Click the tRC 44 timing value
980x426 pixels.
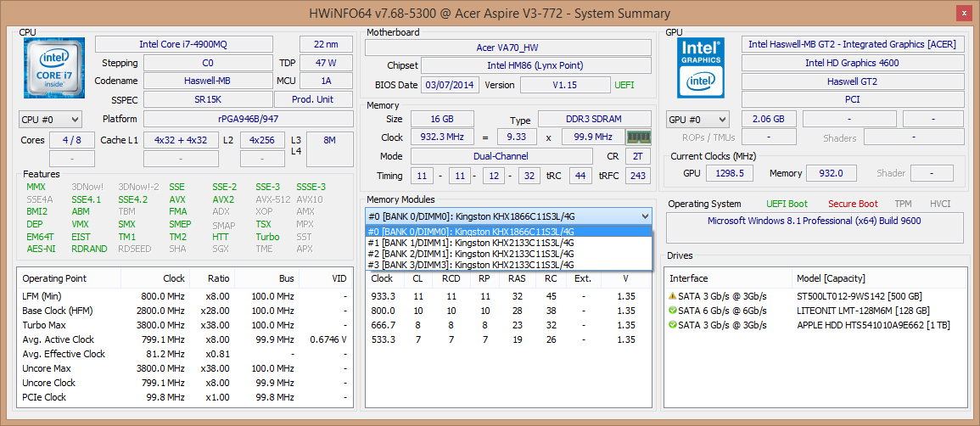(x=580, y=176)
